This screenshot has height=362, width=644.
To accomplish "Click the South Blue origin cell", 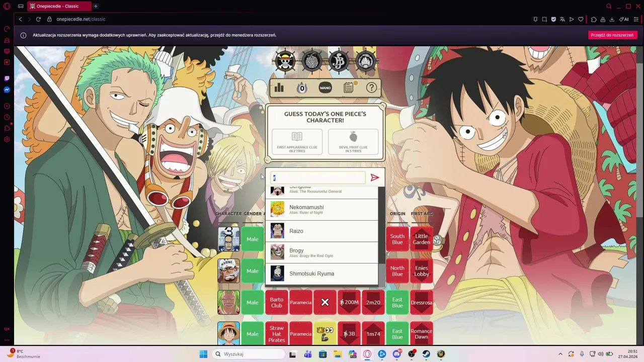I will point(397,239).
